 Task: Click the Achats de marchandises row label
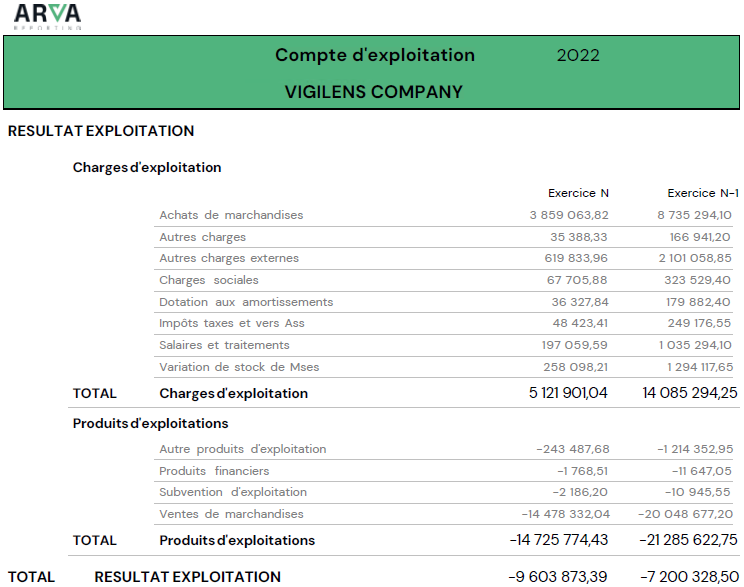coord(231,215)
